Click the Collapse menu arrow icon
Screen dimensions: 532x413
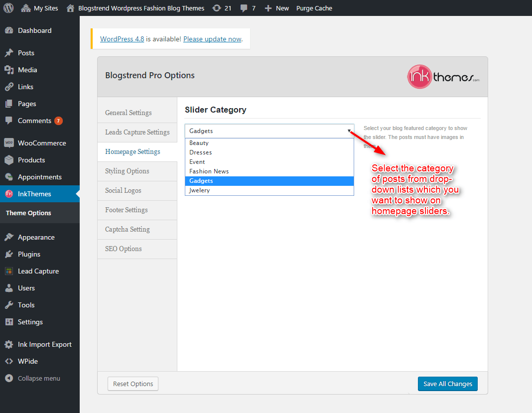pyautogui.click(x=9, y=378)
